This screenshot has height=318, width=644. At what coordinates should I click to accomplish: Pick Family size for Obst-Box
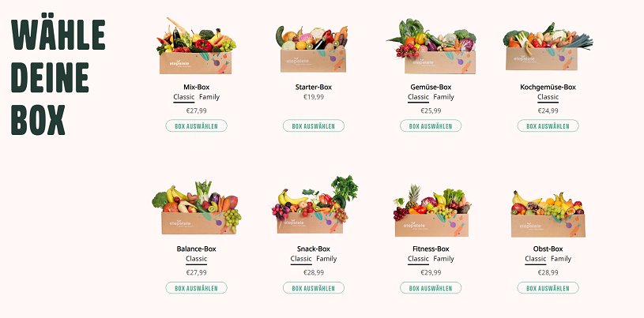(x=561, y=259)
